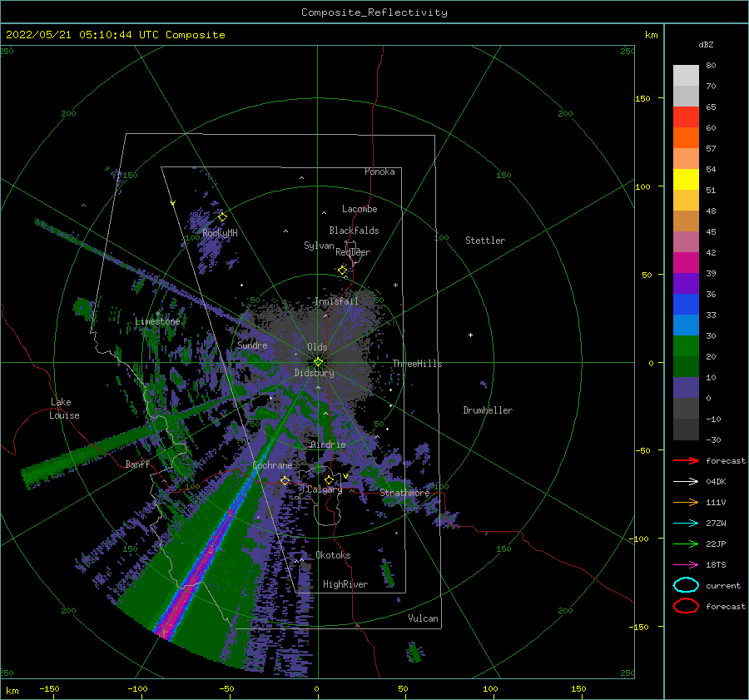749x700 pixels.
Task: Click the 65 dBZ red color swatch
Action: (686, 117)
